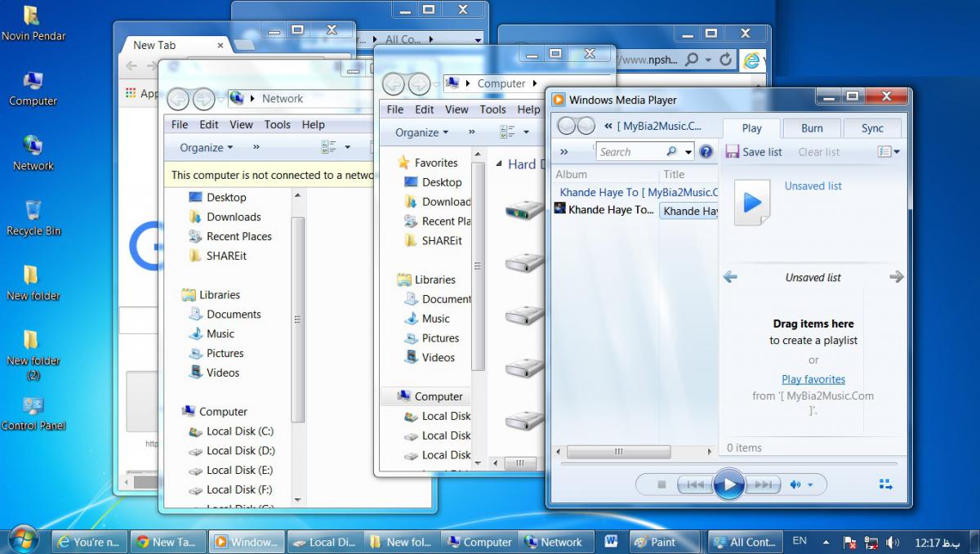Click the Play favorites link
Viewport: 980px width, 554px height.
(x=813, y=379)
